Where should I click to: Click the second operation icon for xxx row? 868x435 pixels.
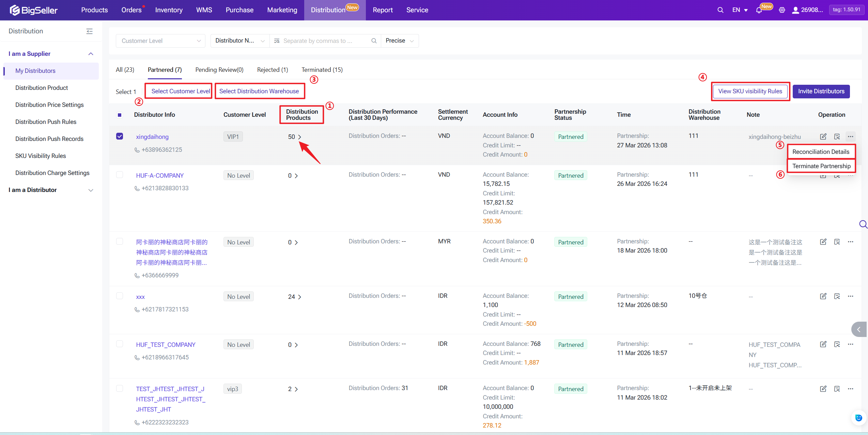[837, 296]
